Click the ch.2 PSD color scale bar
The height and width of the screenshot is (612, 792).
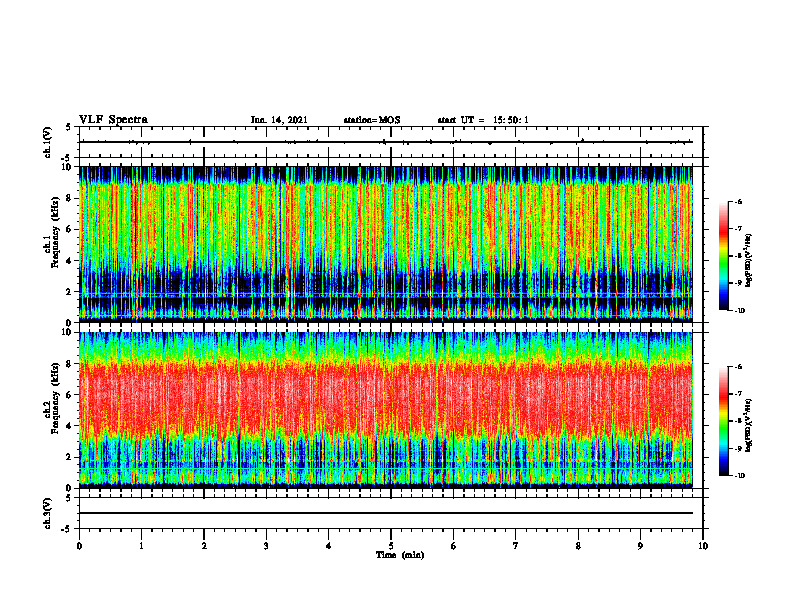(723, 421)
